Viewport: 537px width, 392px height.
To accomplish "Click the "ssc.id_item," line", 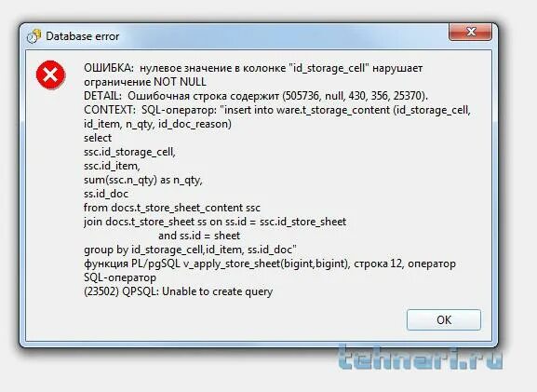I will 112,166.
